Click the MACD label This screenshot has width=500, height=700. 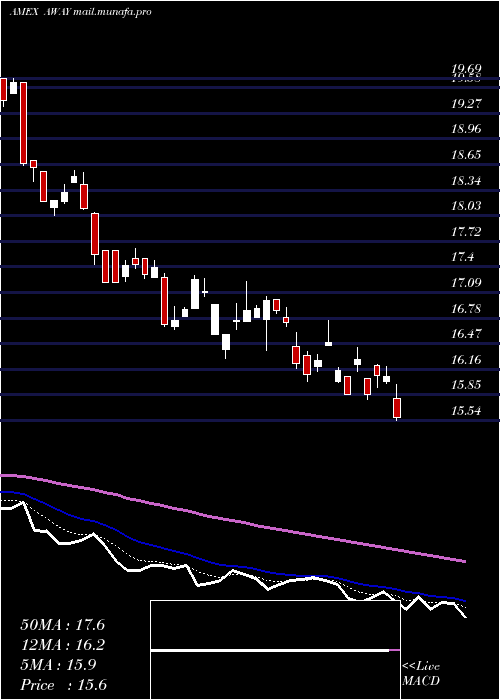coord(421,681)
